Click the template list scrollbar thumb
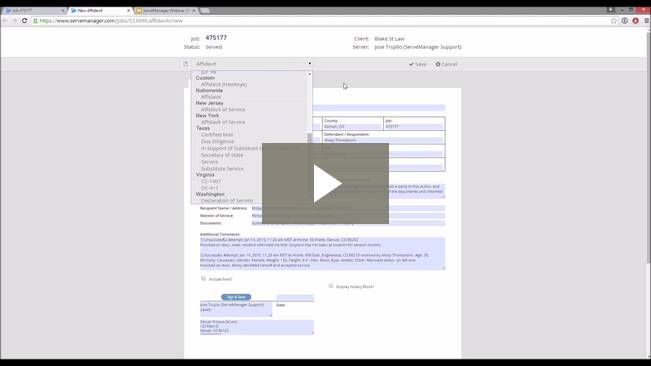The image size is (651, 366). click(x=309, y=139)
